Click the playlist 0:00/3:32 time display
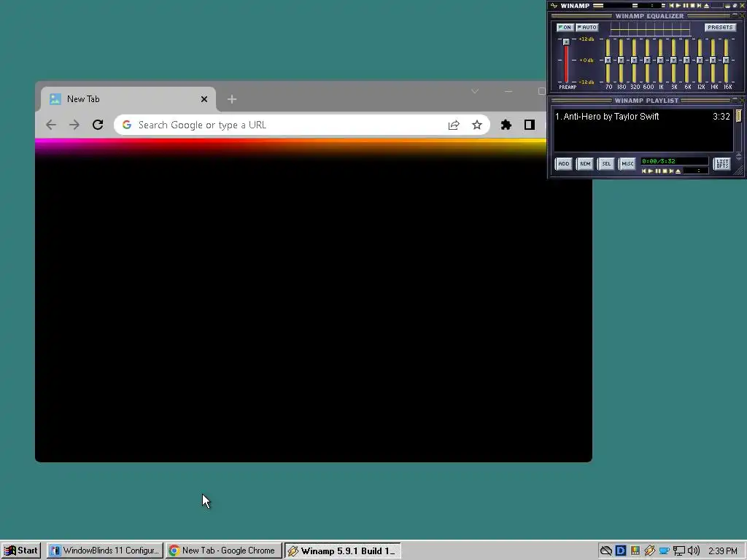This screenshot has height=560, width=747. [x=674, y=161]
